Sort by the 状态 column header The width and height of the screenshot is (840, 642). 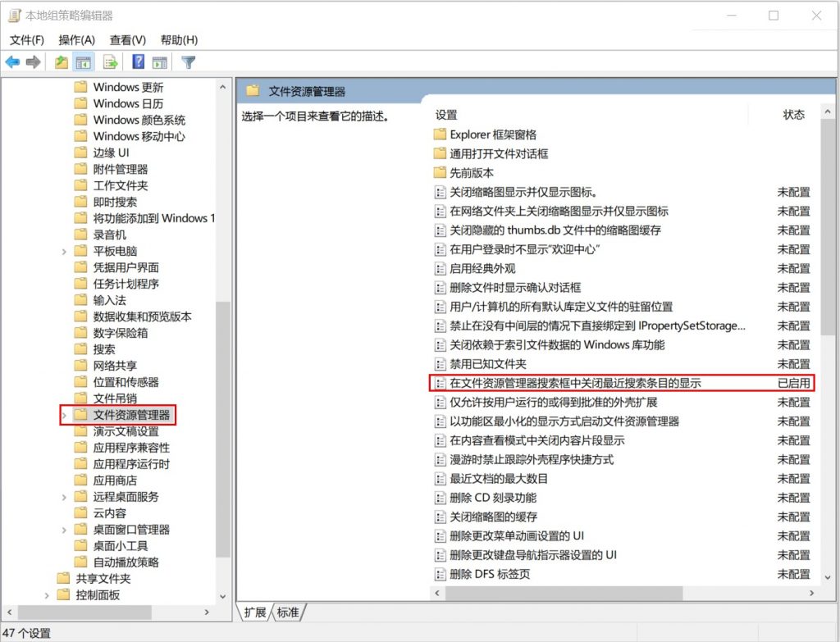pyautogui.click(x=793, y=115)
